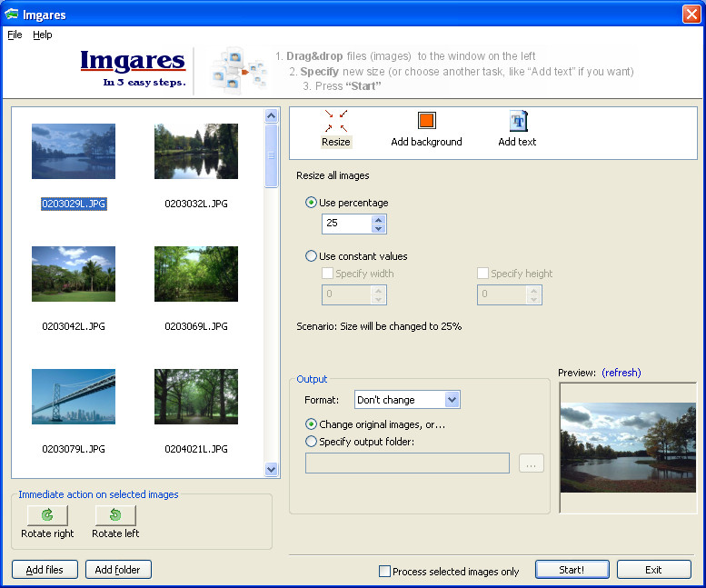Image resolution: width=706 pixels, height=588 pixels.
Task: Select thumbnail 0204021L.JPG
Action: 196,396
